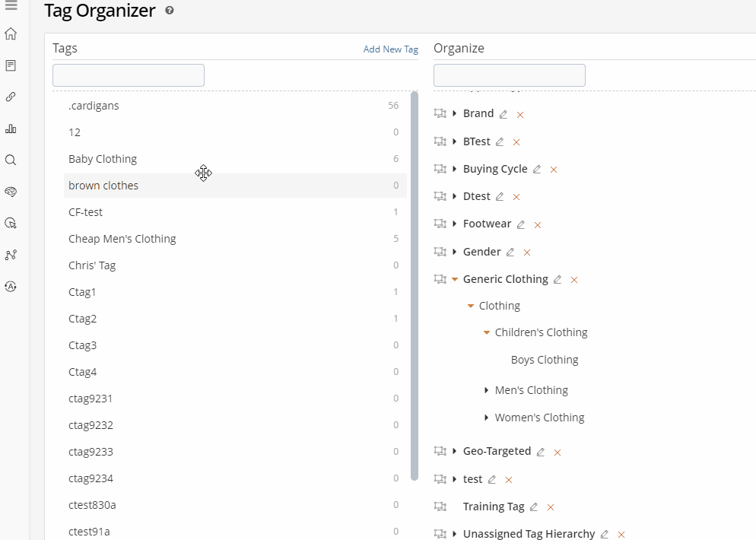Select the Boys Clothing tree item

click(545, 360)
